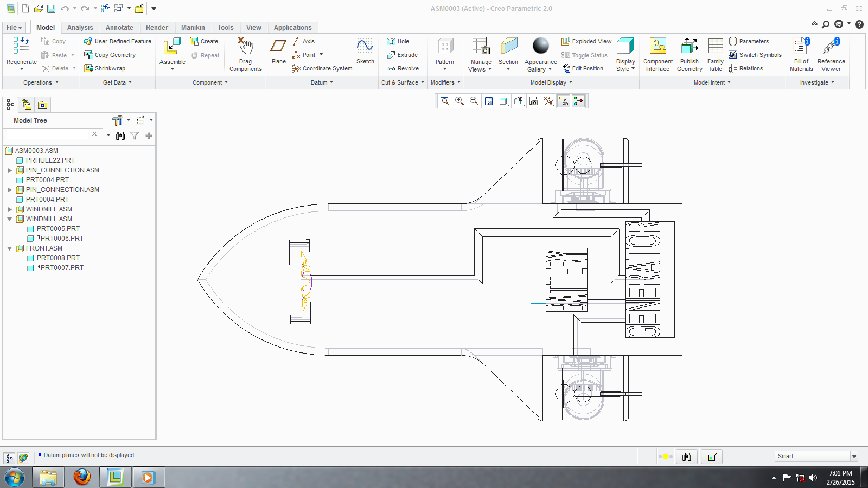The image size is (868, 488).
Task: Click the Zoom Out magnifier
Action: click(x=474, y=101)
